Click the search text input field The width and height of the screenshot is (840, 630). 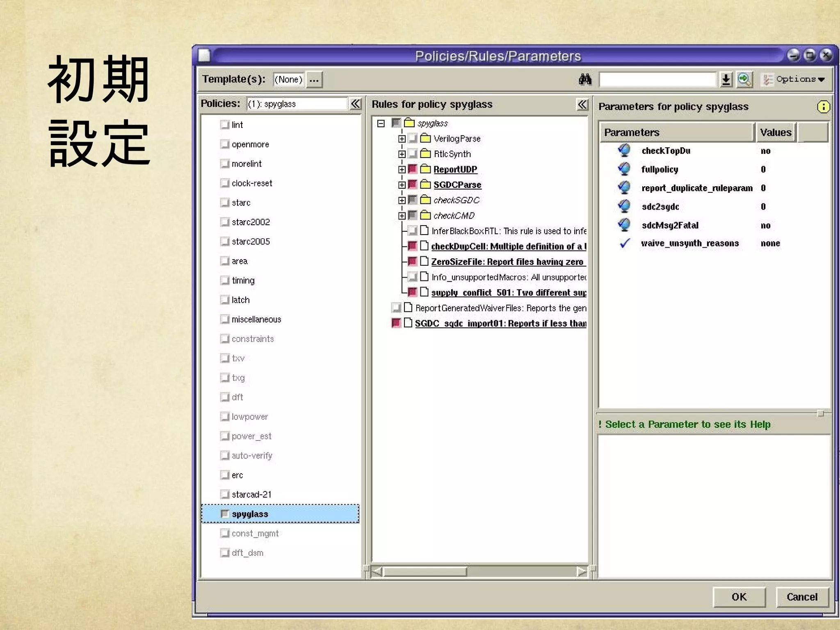pos(657,79)
